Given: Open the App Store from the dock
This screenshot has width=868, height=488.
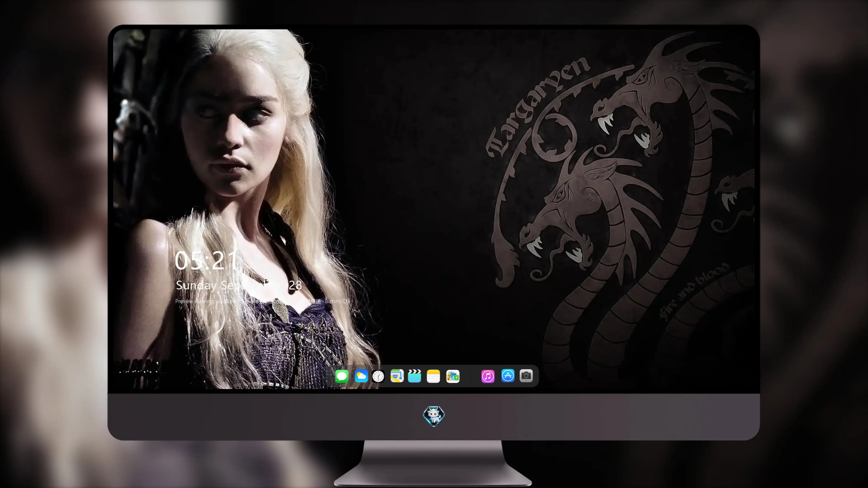Looking at the screenshot, I should (x=508, y=376).
